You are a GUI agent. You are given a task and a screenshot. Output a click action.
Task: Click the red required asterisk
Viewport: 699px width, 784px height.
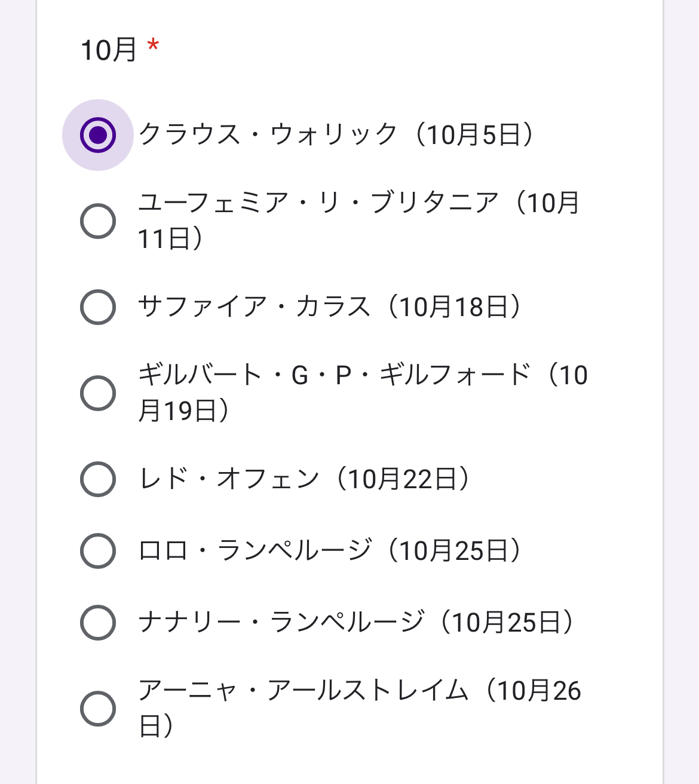pyautogui.click(x=154, y=46)
